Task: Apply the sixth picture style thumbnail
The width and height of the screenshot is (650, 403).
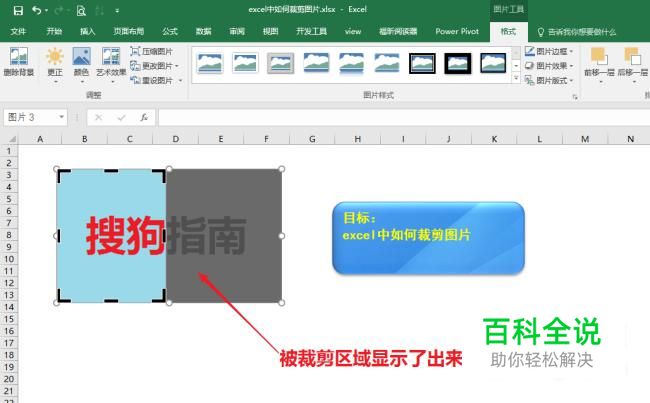Action: tap(387, 63)
